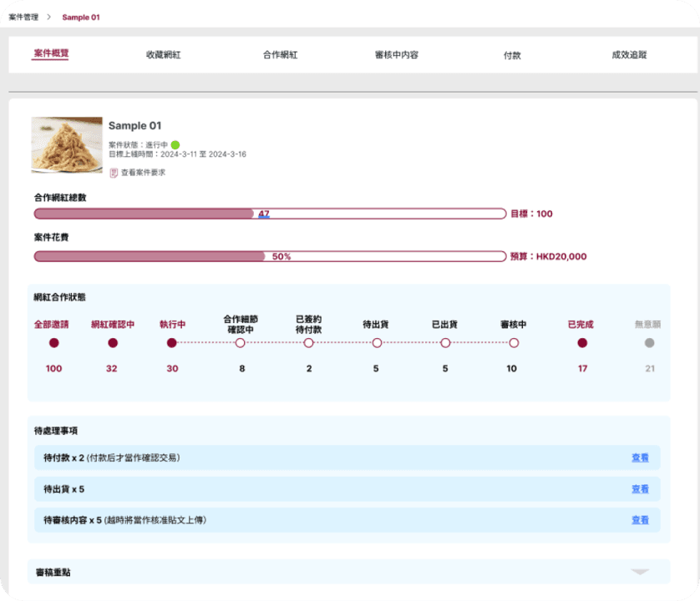Open the 成效追蹤 tab
Screen dimensions: 700x601
[x=628, y=55]
